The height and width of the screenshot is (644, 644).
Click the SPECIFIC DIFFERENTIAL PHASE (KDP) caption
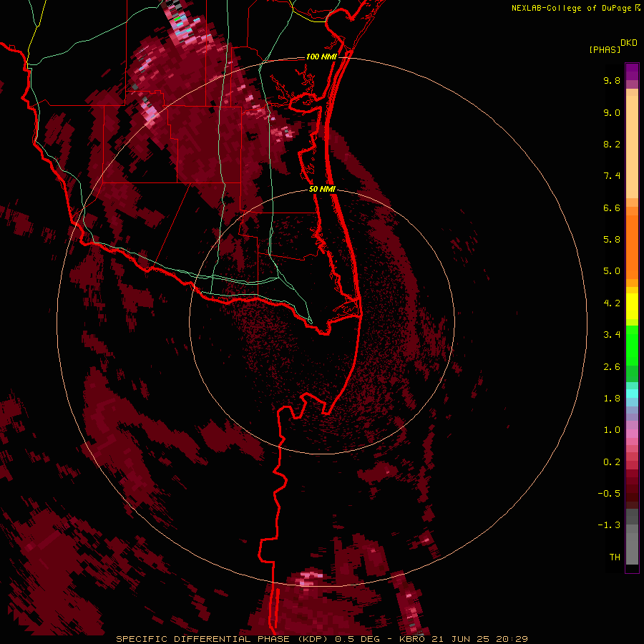coord(223,639)
